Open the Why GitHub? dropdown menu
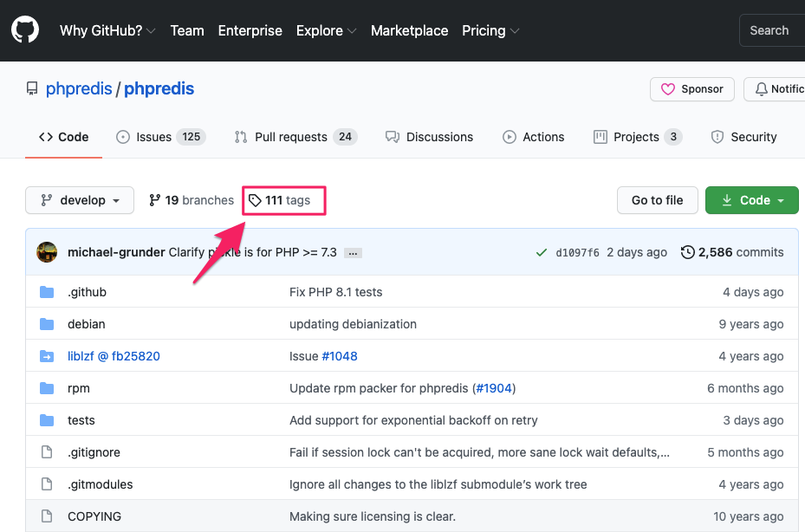The image size is (805, 532). coord(107,31)
